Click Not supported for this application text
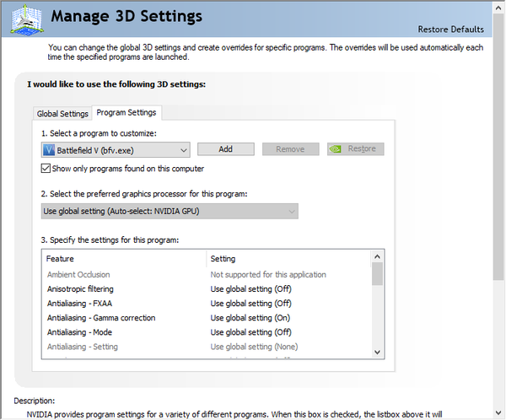 click(268, 274)
